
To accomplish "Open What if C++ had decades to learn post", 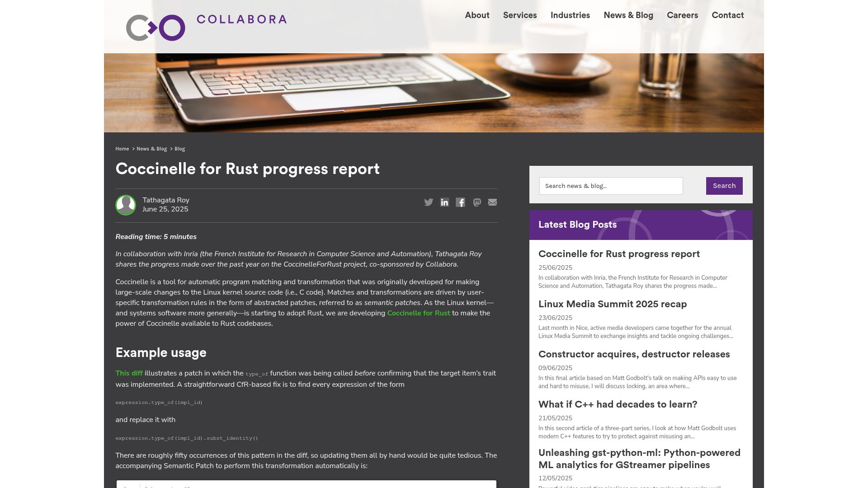I will pyautogui.click(x=618, y=404).
